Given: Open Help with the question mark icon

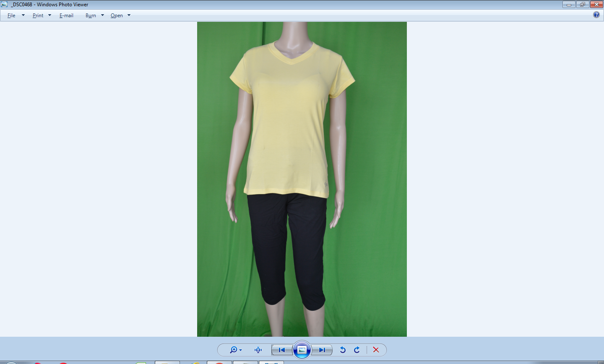Looking at the screenshot, I should coord(596,15).
